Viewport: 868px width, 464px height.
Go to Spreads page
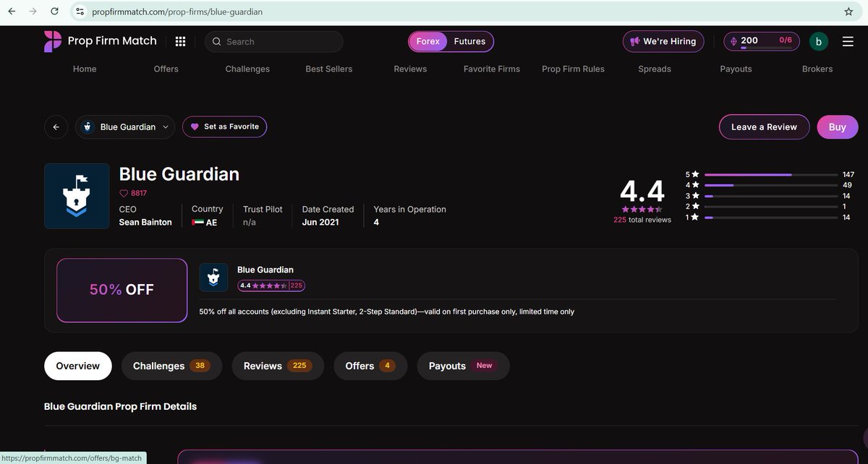tap(655, 69)
